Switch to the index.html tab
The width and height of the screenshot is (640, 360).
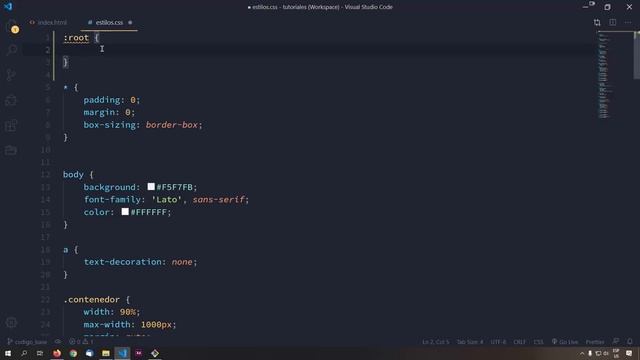click(48, 22)
